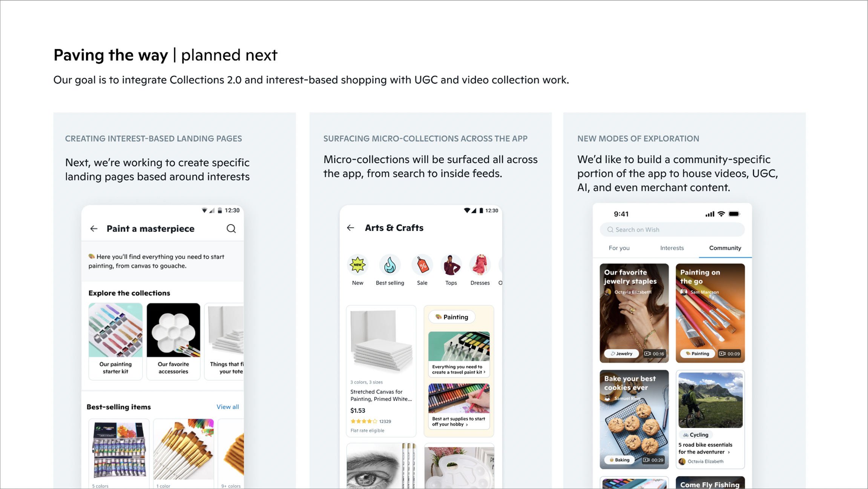The height and width of the screenshot is (489, 868).
Task: Tap back arrow beside Arts & Crafts
Action: pyautogui.click(x=351, y=228)
